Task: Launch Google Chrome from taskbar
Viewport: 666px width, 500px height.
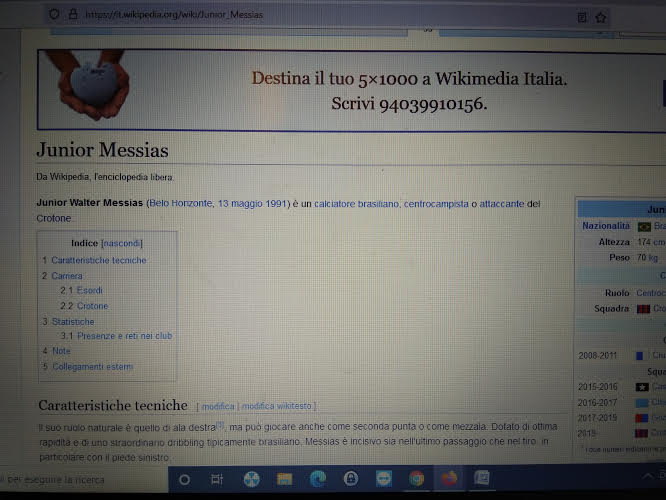Action: (416, 479)
